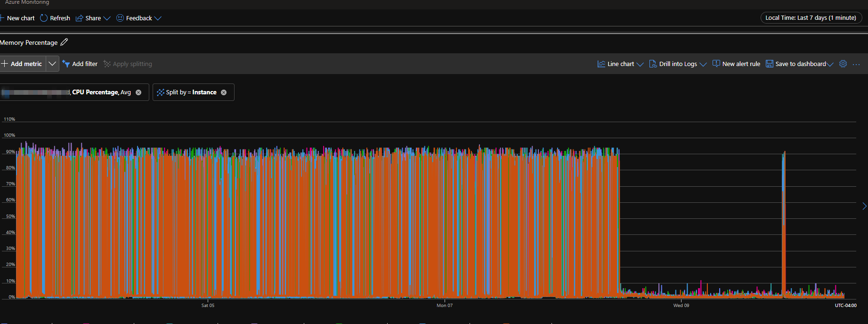Expand the Add metric dropdown arrow
Image resolution: width=868 pixels, height=324 pixels.
click(52, 64)
